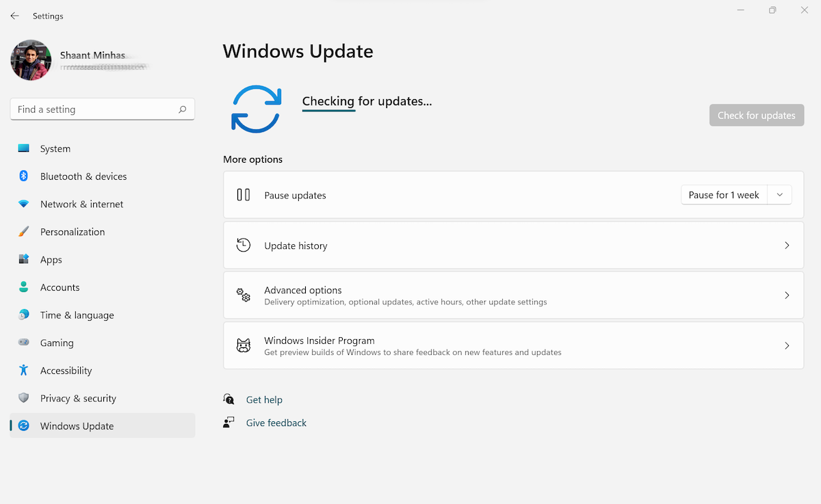The width and height of the screenshot is (821, 504).
Task: Open Network & internet settings
Action: pyautogui.click(x=23, y=204)
